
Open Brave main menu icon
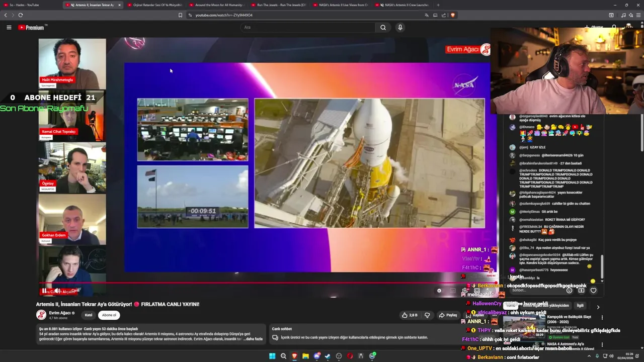pyautogui.click(x=639, y=15)
